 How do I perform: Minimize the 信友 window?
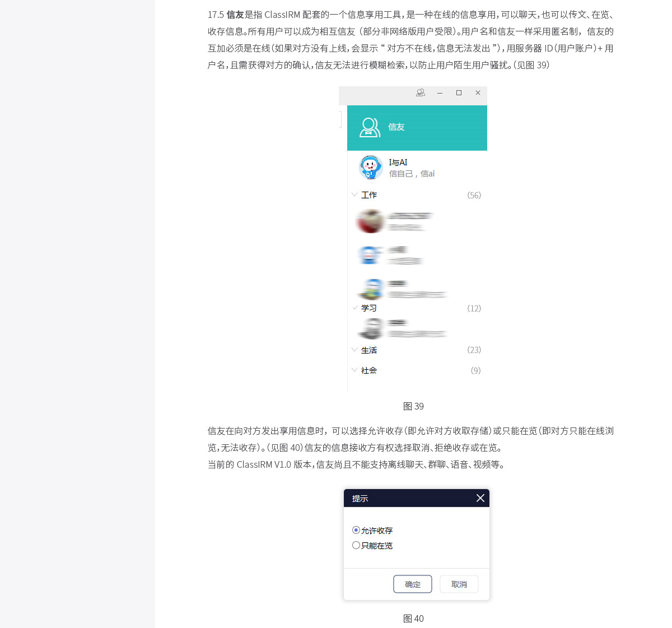pyautogui.click(x=440, y=93)
